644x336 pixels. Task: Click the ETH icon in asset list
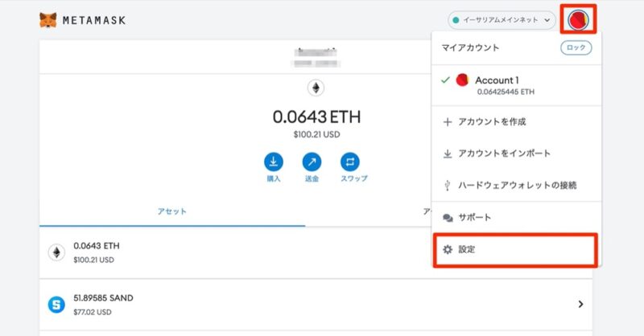[x=56, y=252]
